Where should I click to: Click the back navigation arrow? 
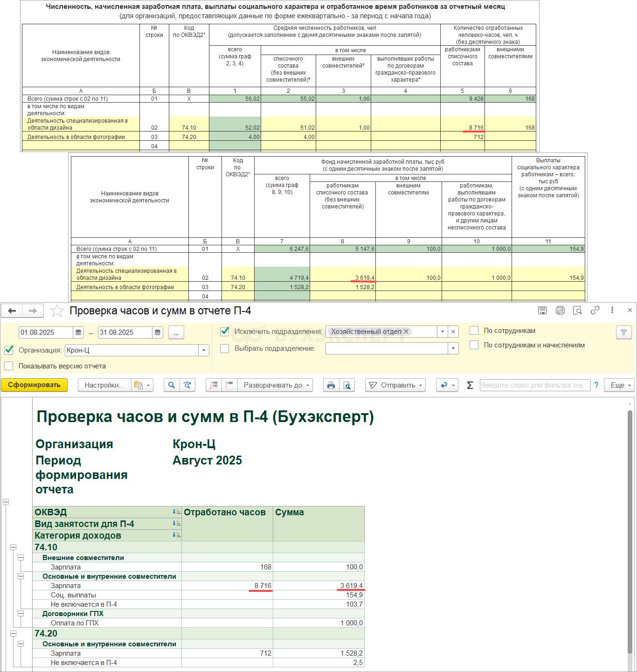12,311
